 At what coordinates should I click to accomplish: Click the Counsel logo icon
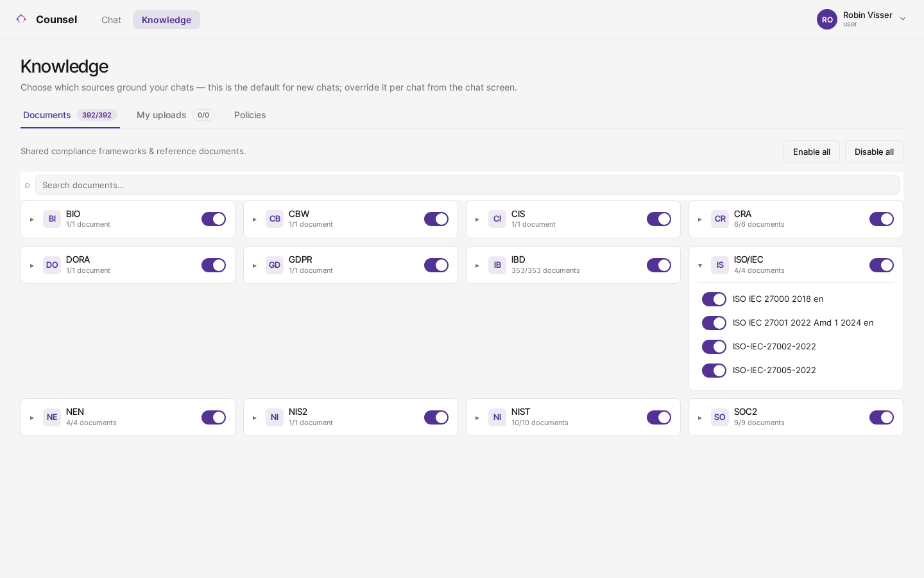(21, 19)
